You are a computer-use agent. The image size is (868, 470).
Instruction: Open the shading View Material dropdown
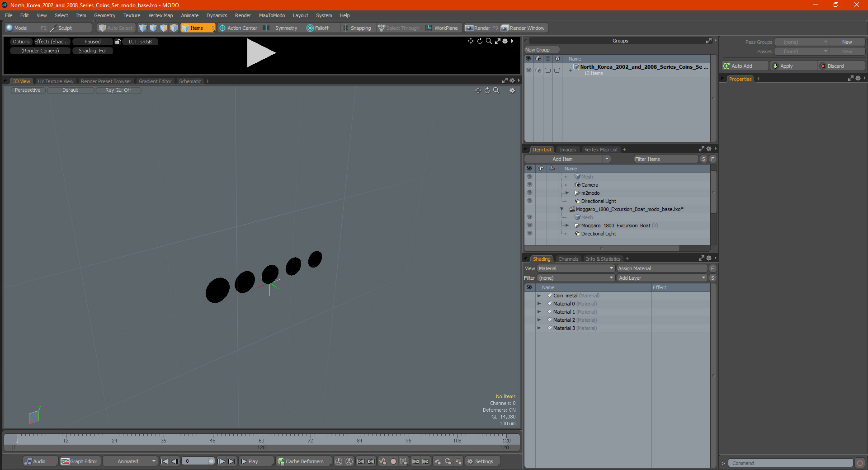coord(576,268)
